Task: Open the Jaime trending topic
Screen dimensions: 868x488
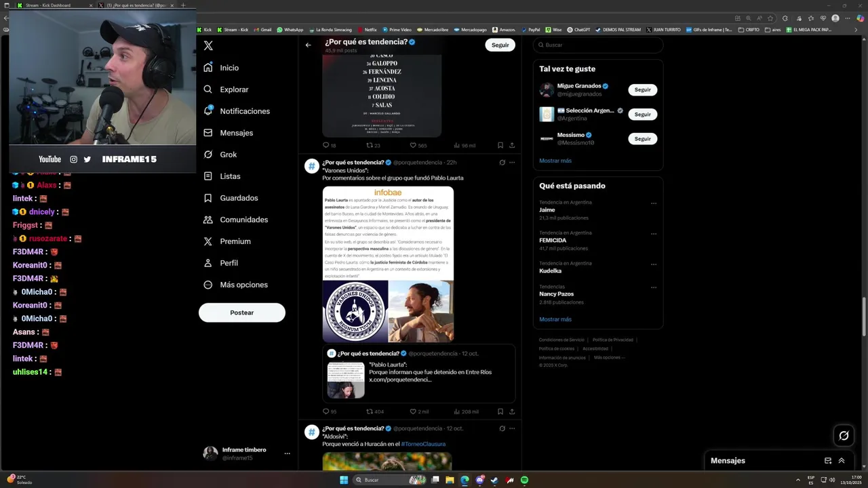Action: coord(597,210)
